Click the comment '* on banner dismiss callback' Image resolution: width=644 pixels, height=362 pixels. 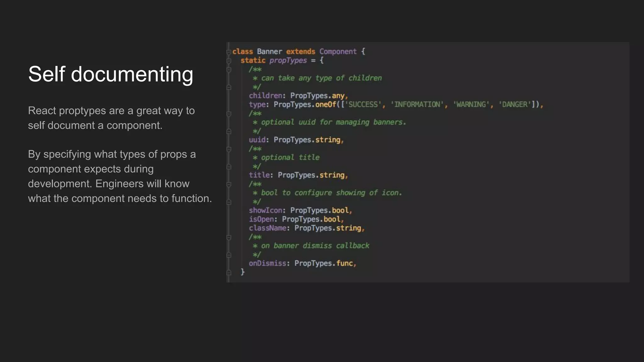(x=311, y=245)
